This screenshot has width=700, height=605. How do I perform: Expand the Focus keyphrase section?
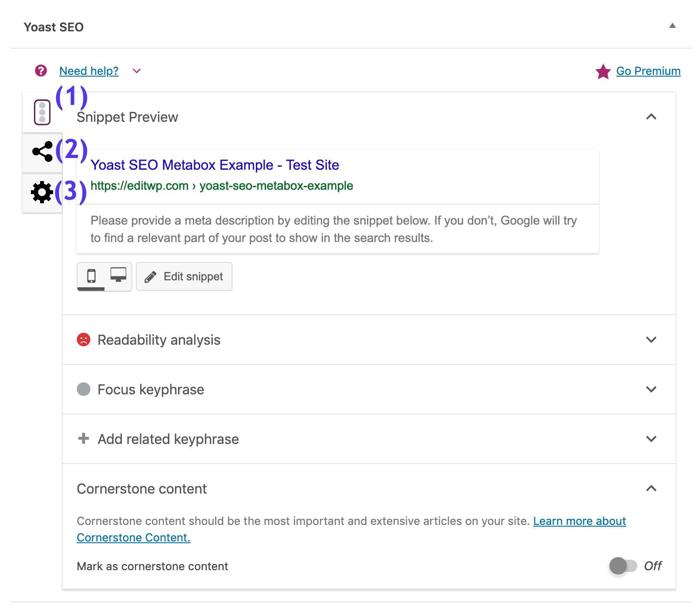(x=651, y=389)
